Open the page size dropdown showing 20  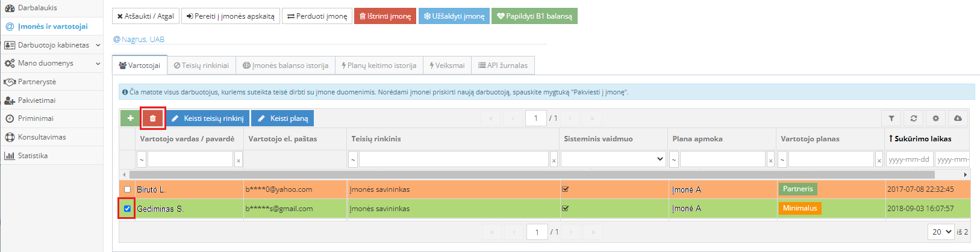(x=941, y=232)
